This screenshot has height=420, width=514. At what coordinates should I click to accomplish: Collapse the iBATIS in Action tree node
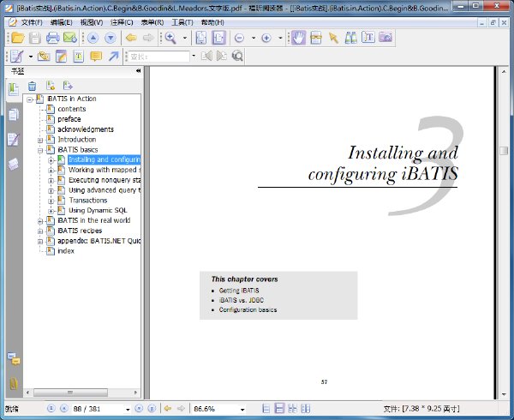30,99
